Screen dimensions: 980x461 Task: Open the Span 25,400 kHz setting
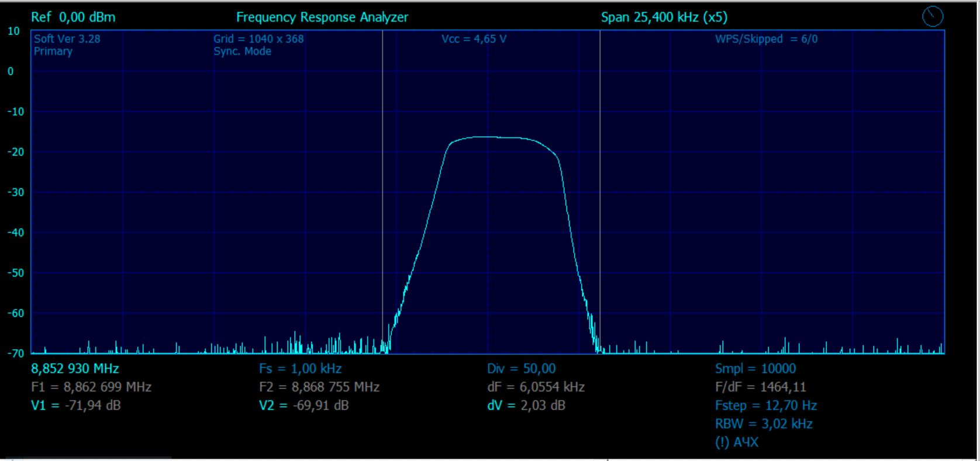[x=664, y=18]
